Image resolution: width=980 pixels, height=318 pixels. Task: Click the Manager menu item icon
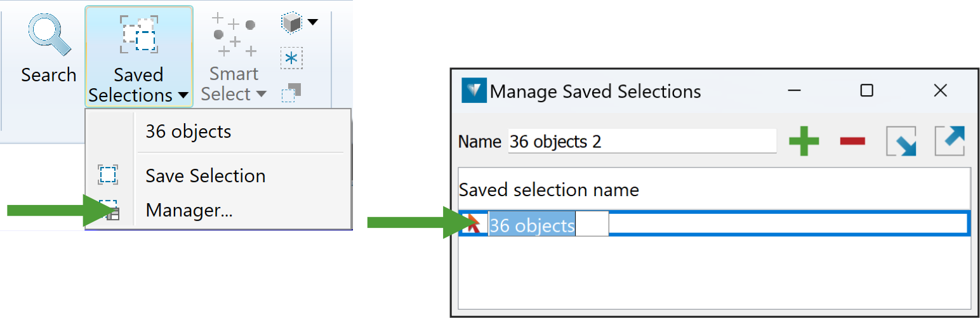point(109,210)
